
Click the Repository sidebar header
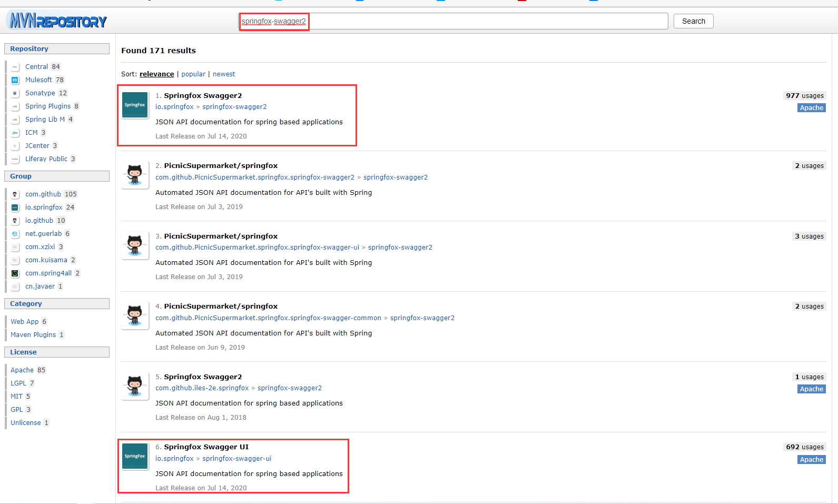57,49
